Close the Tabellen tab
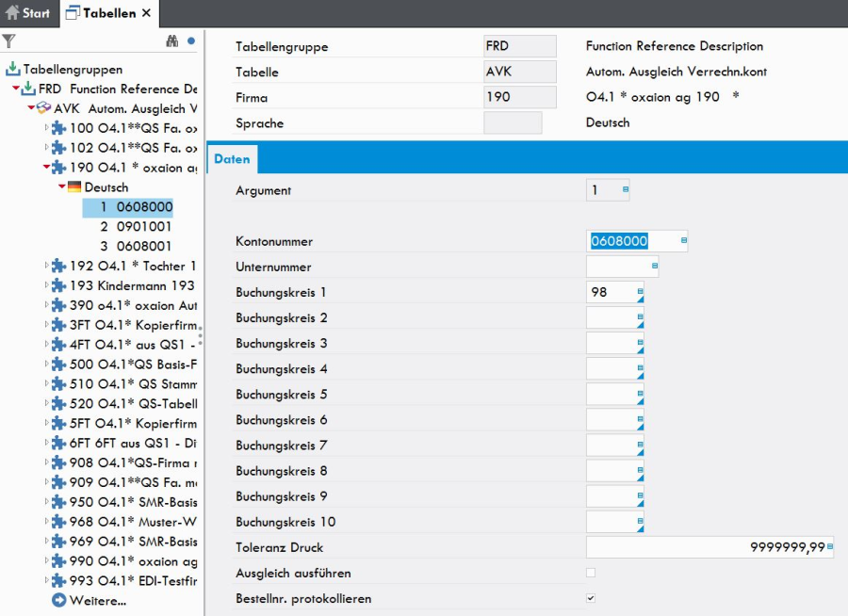Screen dimensions: 848x616 [x=147, y=13]
